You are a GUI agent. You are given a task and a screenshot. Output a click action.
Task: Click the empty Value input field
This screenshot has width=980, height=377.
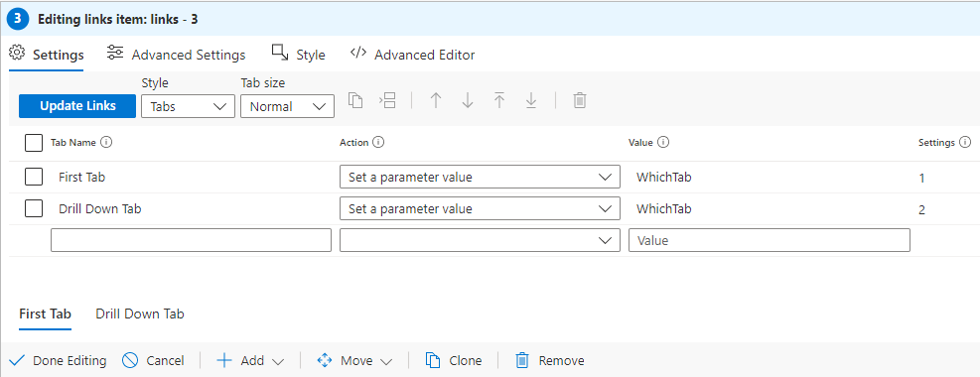click(x=769, y=240)
